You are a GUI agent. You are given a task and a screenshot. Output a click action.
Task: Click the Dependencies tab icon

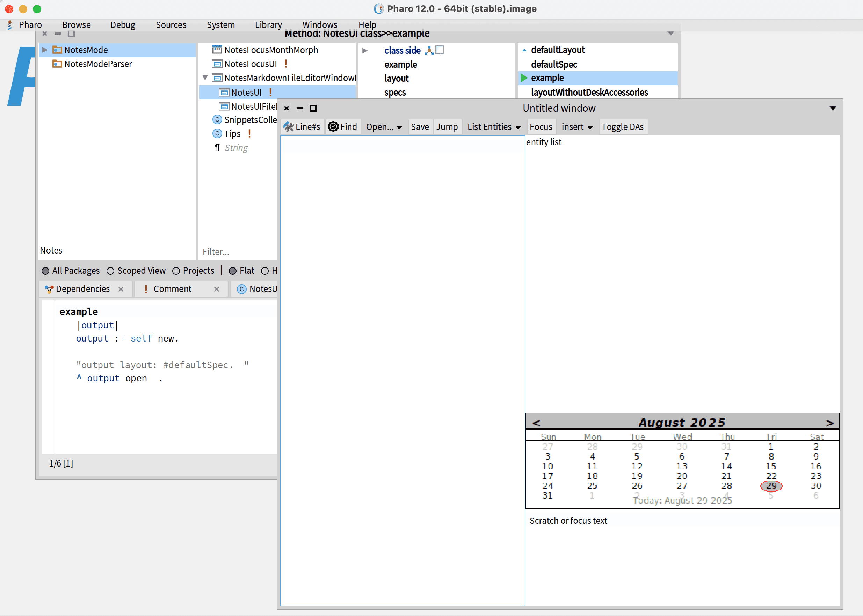[x=49, y=289]
